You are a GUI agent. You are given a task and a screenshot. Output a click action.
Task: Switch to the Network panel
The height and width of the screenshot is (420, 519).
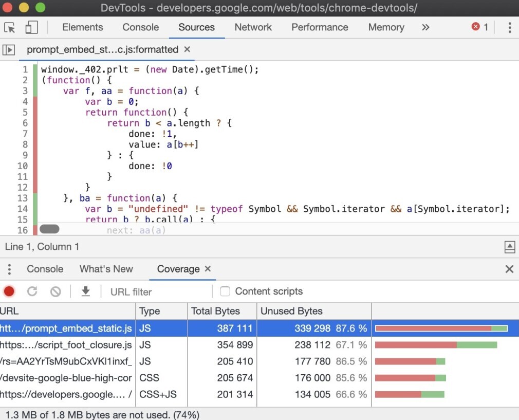(x=253, y=27)
